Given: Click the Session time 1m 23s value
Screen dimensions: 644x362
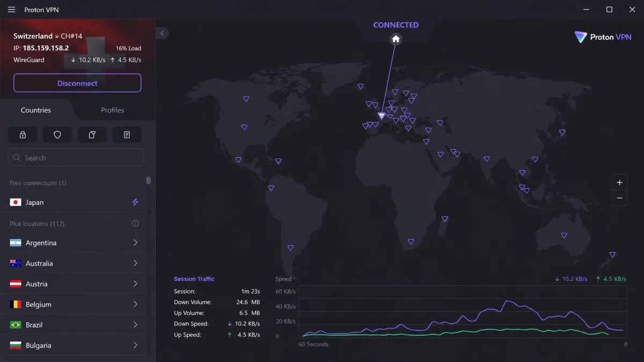Looking at the screenshot, I should 251,291.
